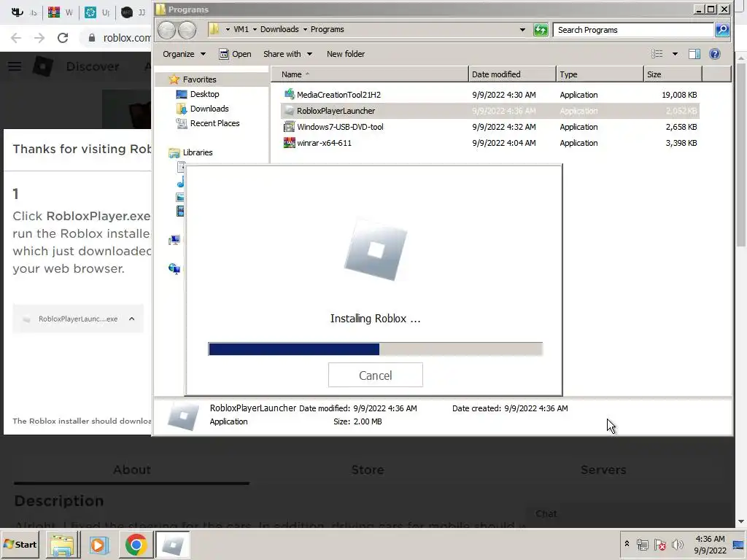Click the search magnifier icon
The height and width of the screenshot is (560, 747).
coord(722,29)
